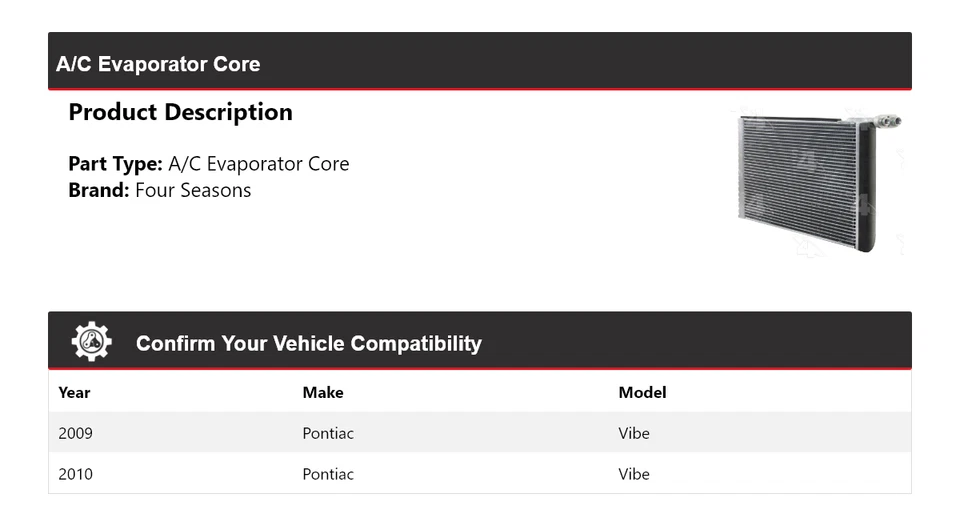
Task: Click the fitting end of the evaporator image
Action: [887, 122]
